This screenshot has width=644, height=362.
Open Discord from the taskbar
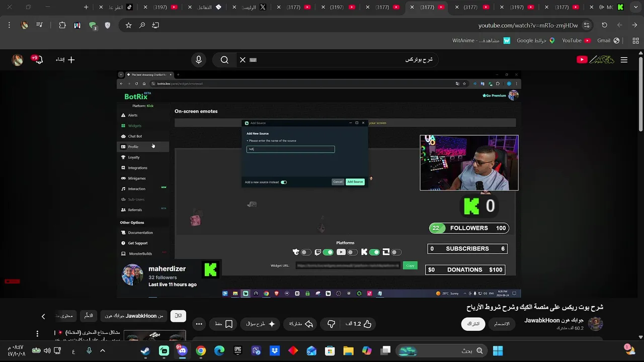182,351
